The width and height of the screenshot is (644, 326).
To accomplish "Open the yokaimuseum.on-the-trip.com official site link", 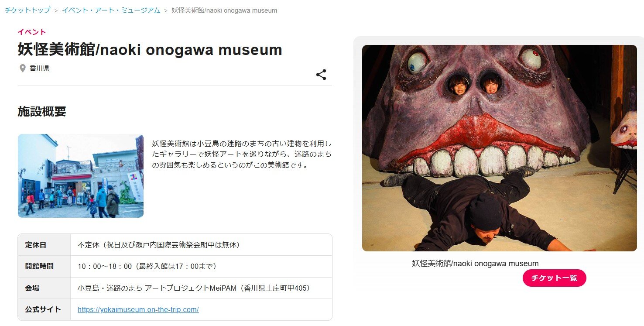I will point(138,309).
